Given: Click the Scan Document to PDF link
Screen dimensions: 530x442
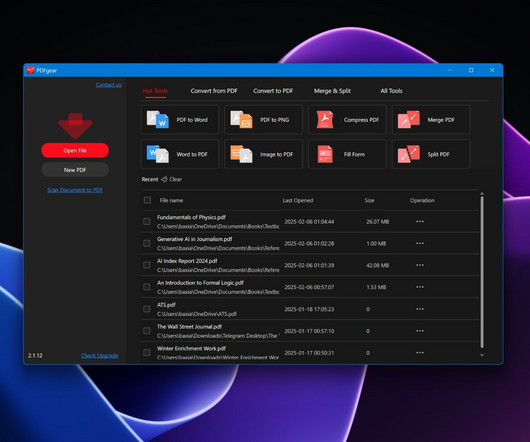Looking at the screenshot, I should tap(75, 190).
